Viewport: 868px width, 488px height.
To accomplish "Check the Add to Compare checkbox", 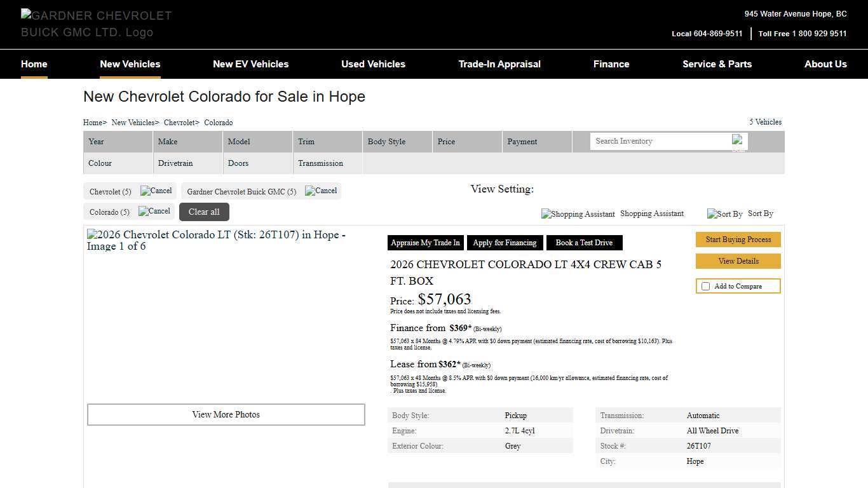I will click(x=705, y=287).
